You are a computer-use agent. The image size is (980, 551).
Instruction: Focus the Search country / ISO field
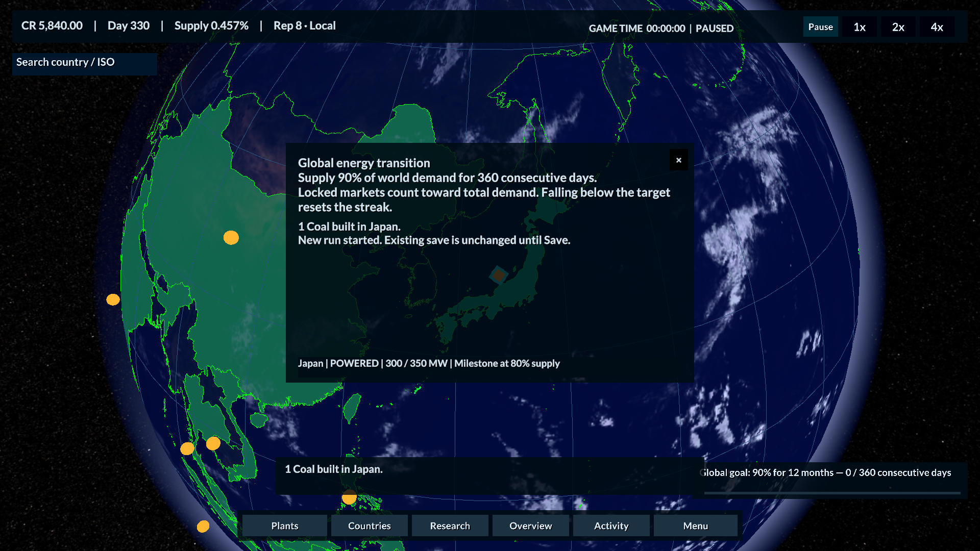[85, 64]
